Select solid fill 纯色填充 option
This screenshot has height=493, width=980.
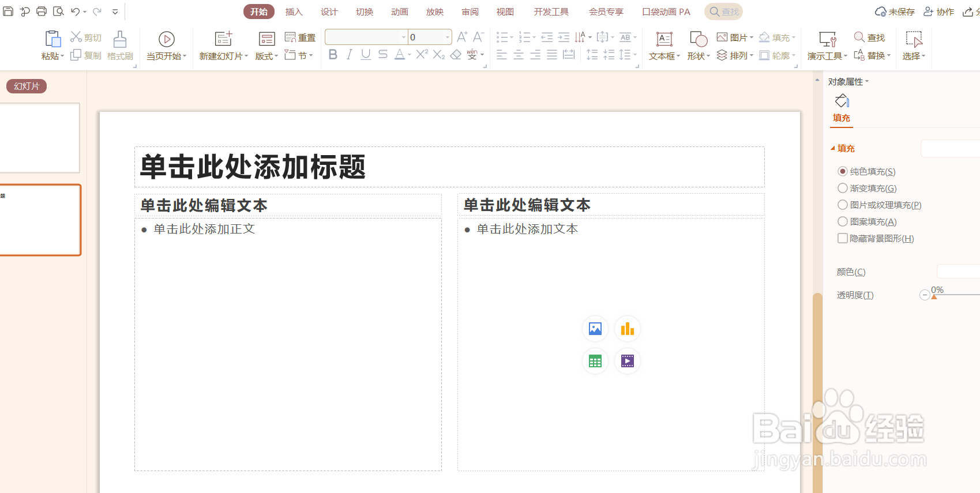click(x=866, y=171)
